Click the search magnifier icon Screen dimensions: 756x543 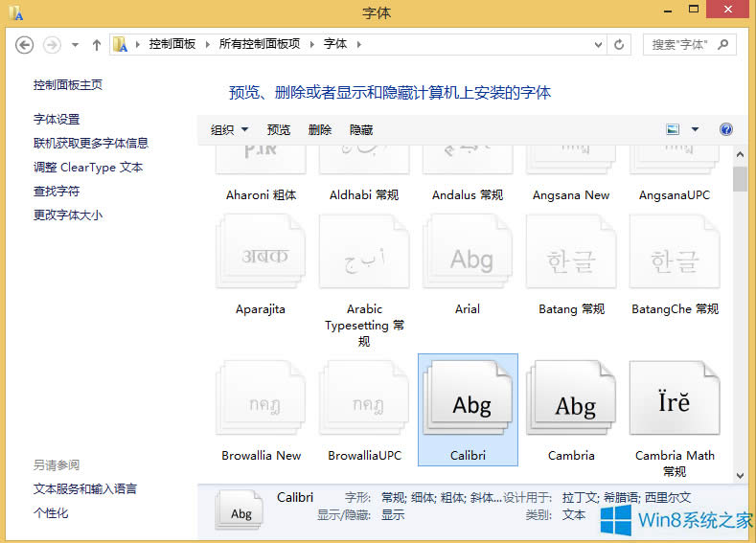[x=722, y=45]
